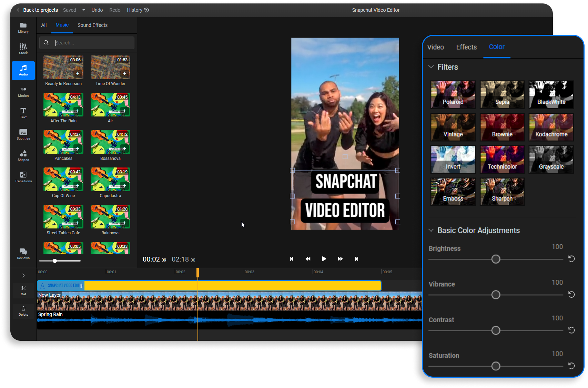The image size is (588, 388).
Task: Open the Transitions panel
Action: point(23,177)
